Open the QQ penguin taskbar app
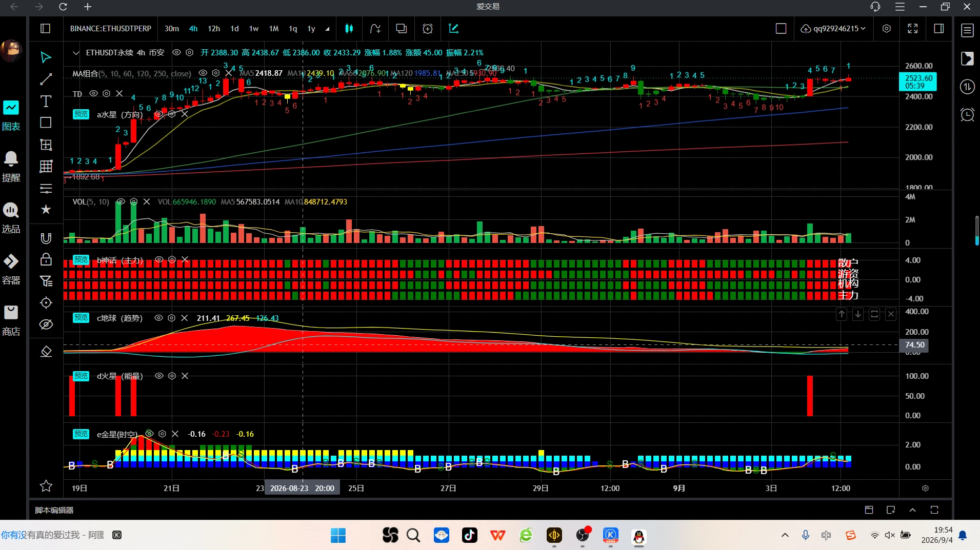This screenshot has height=550, width=980. tap(638, 536)
